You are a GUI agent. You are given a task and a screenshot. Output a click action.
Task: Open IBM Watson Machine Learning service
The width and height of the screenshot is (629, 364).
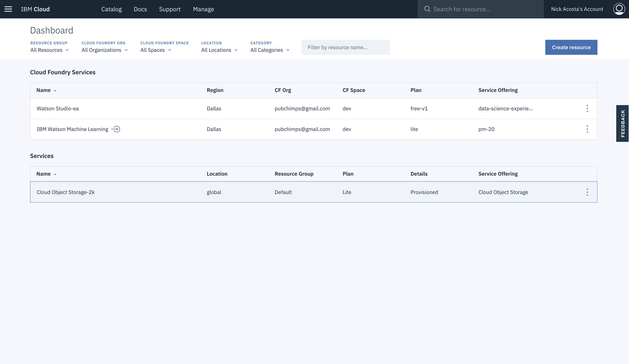[x=72, y=129]
